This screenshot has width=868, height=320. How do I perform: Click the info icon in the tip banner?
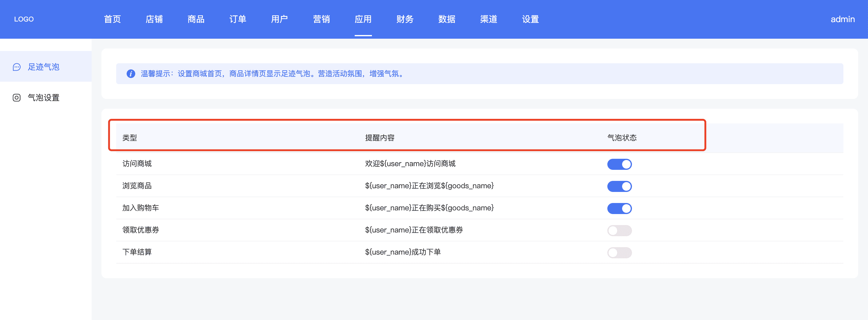(x=131, y=74)
